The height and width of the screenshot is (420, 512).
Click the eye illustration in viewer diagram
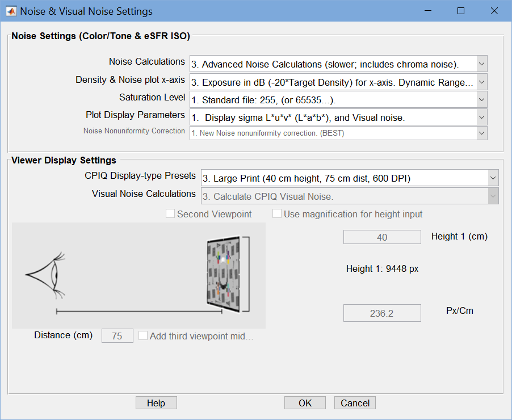45,275
